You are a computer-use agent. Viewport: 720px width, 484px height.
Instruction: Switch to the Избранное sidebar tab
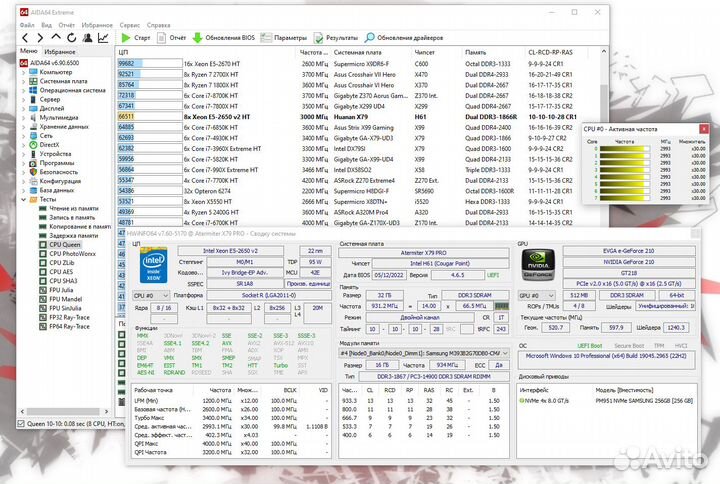60,51
